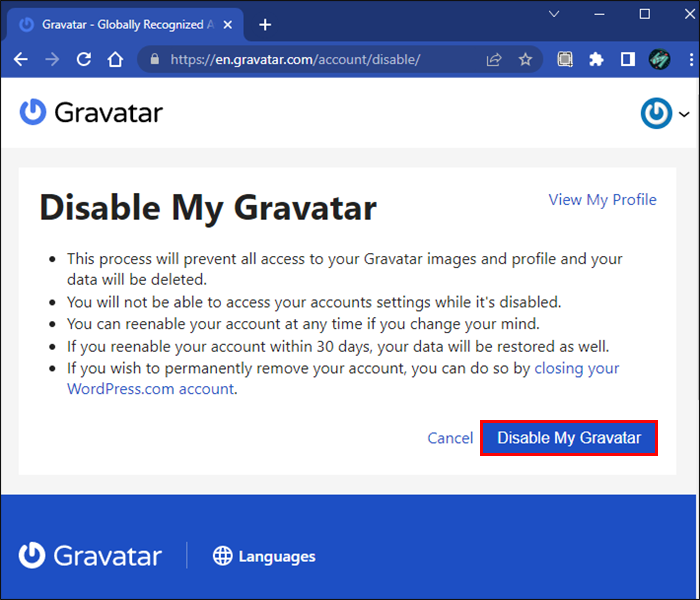
Task: Bookmark this page with the star
Action: tap(525, 59)
